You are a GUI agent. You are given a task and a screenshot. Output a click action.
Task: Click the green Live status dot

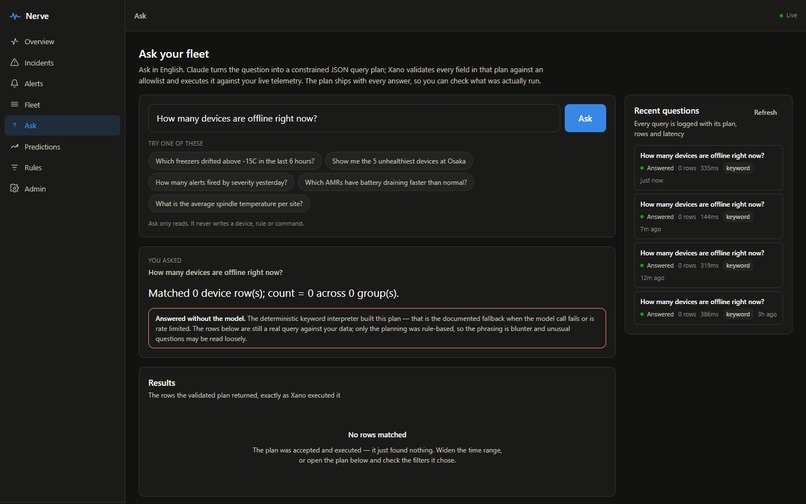(781, 15)
